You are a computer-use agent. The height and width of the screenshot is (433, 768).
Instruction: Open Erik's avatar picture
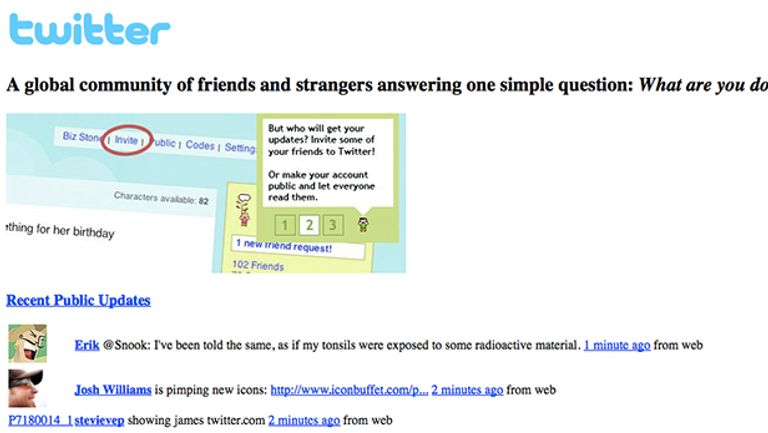pos(27,343)
